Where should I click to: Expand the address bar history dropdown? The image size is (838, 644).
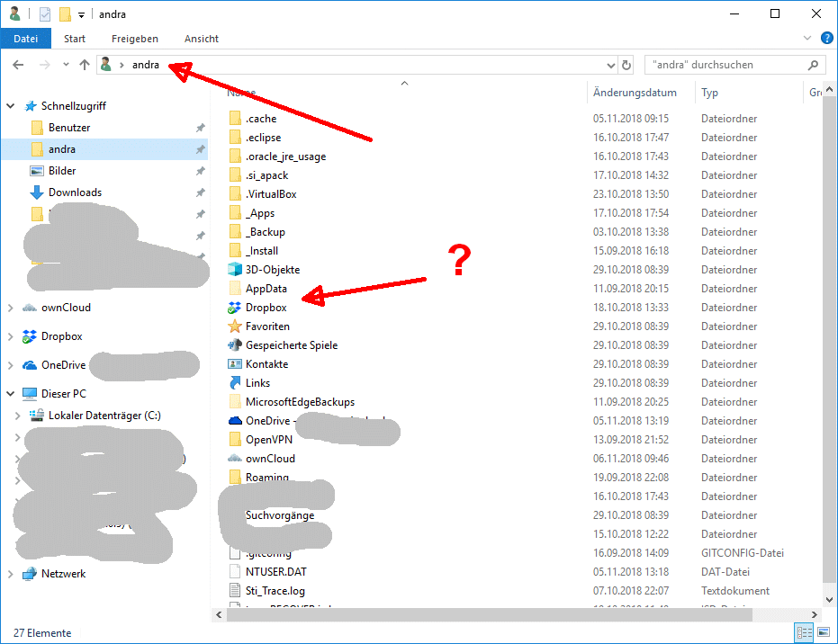[611, 65]
